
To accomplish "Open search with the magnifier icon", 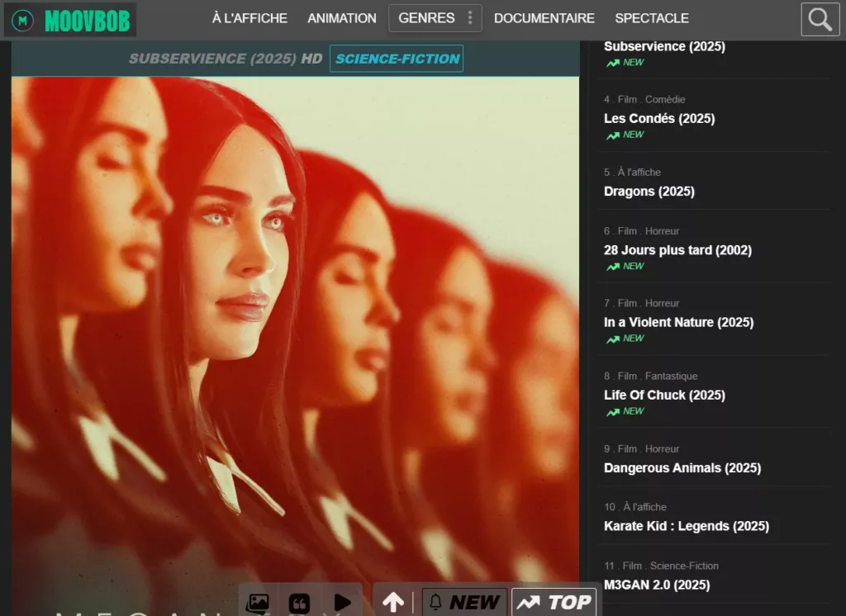I will [820, 20].
